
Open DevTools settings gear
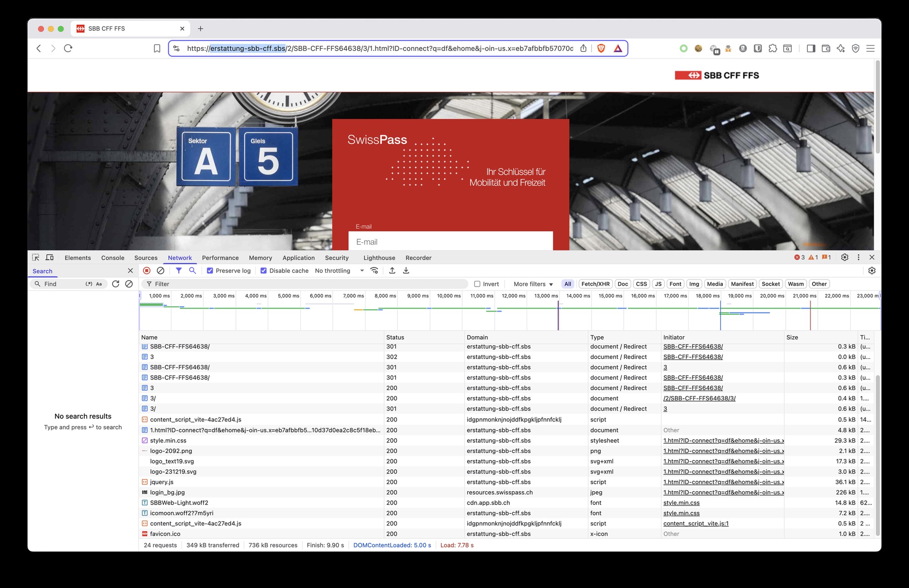pos(845,257)
